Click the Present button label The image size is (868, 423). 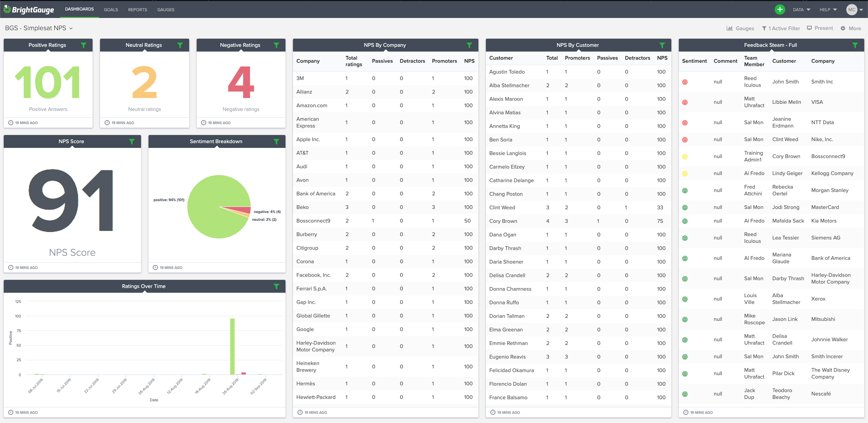click(x=824, y=28)
